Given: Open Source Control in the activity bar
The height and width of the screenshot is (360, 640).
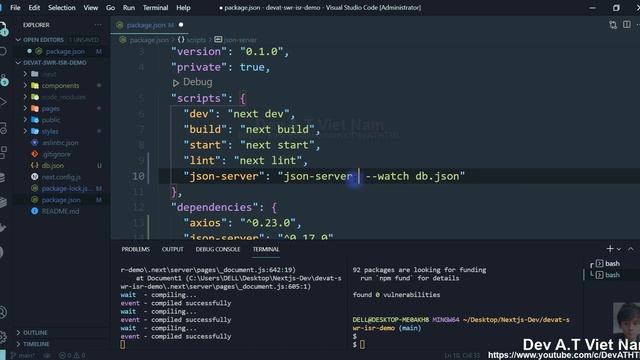Looking at the screenshot, I should click(3, 80).
